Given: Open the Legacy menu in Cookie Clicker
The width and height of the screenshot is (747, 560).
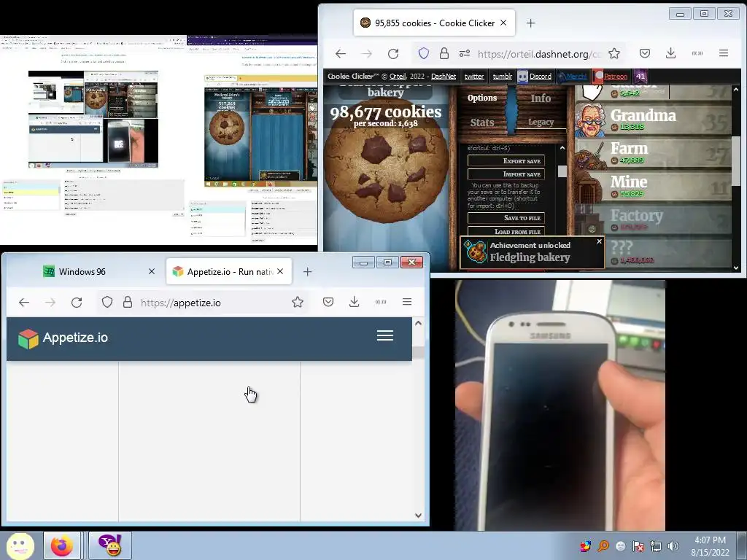Looking at the screenshot, I should 541,122.
